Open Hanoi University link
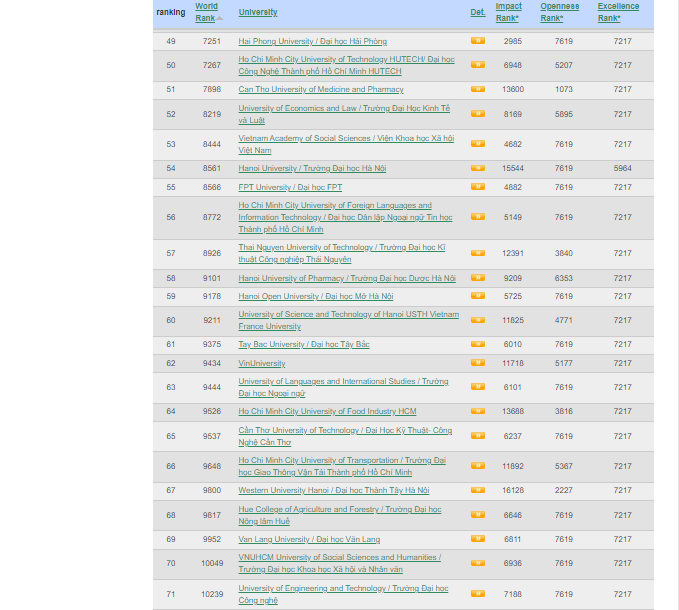This screenshot has width=679, height=610. pyautogui.click(x=312, y=168)
